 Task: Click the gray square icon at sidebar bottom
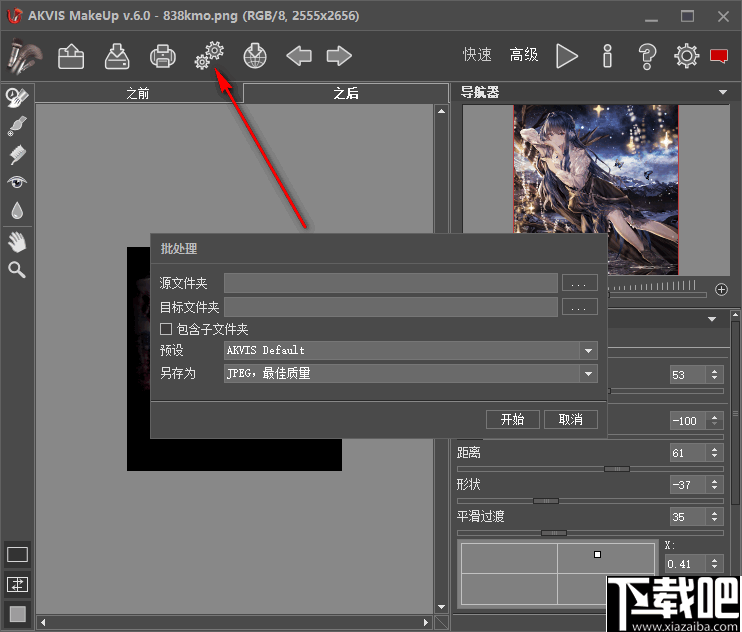tap(18, 614)
